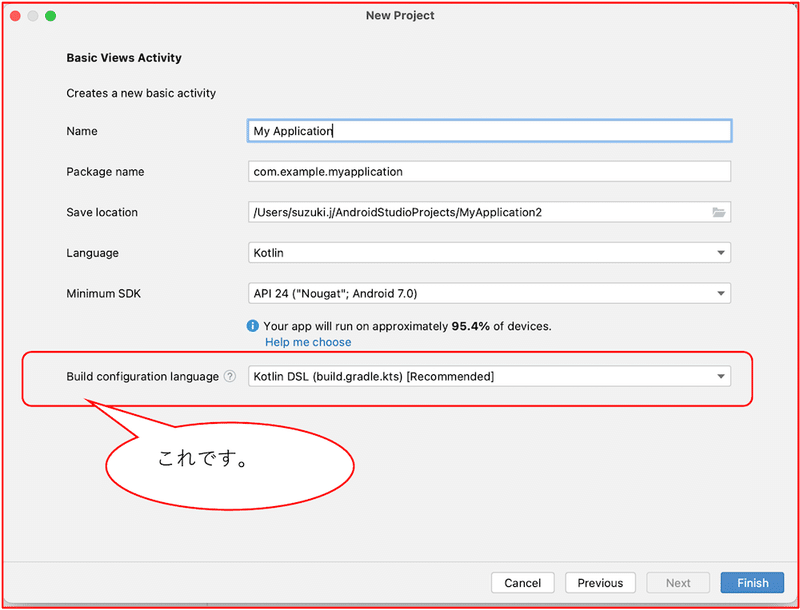The width and height of the screenshot is (800, 610).
Task: Open the Build configuration language dropdown
Action: point(489,376)
